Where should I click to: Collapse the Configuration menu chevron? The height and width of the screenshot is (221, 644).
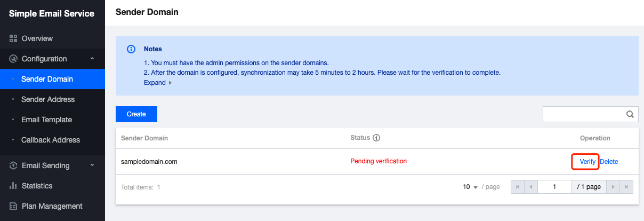(92, 59)
